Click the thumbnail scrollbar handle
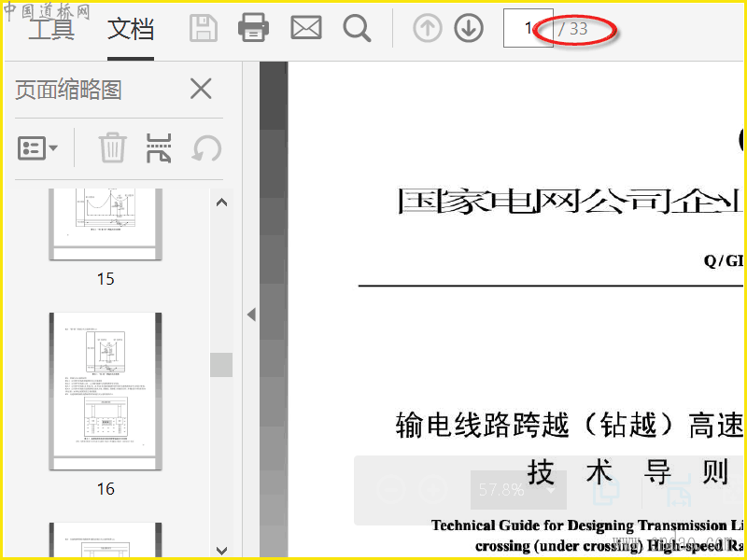This screenshot has height=560, width=747. (x=221, y=365)
